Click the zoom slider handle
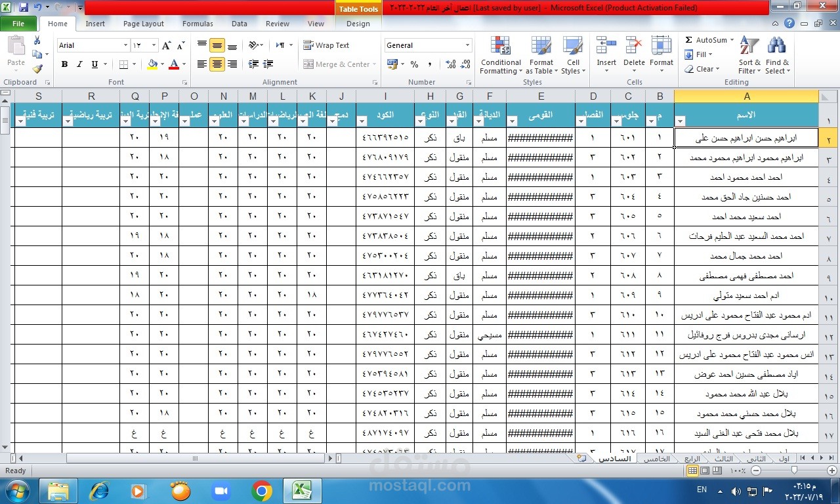The height and width of the screenshot is (504, 840). pyautogui.click(x=794, y=471)
